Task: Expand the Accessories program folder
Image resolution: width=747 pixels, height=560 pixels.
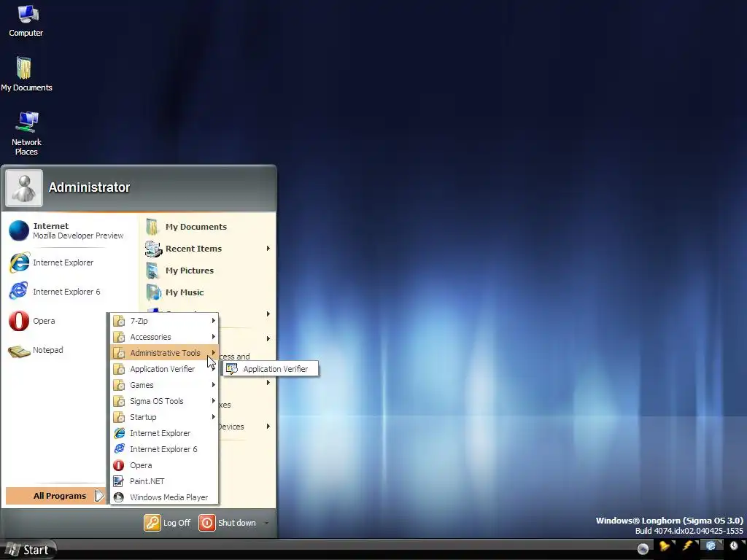Action: [164, 337]
